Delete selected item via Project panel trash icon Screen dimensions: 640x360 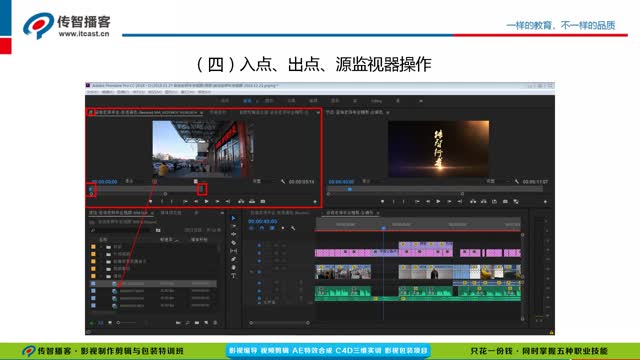click(x=216, y=323)
